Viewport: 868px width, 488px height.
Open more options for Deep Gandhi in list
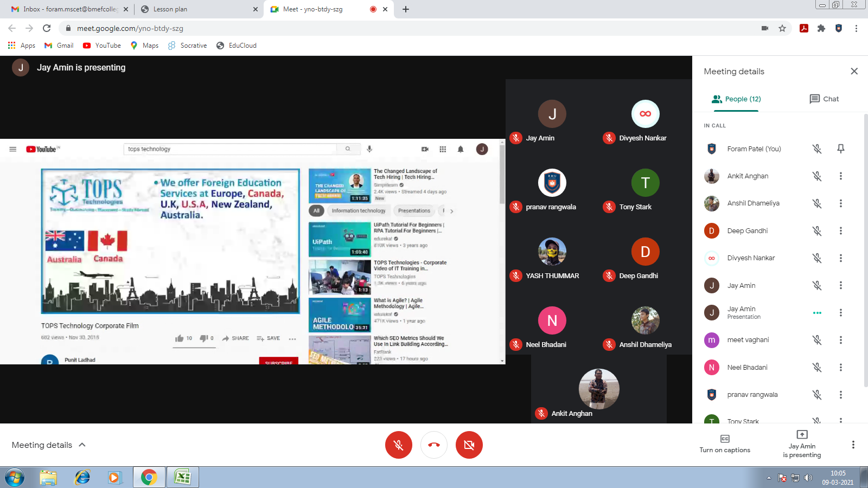(841, 230)
